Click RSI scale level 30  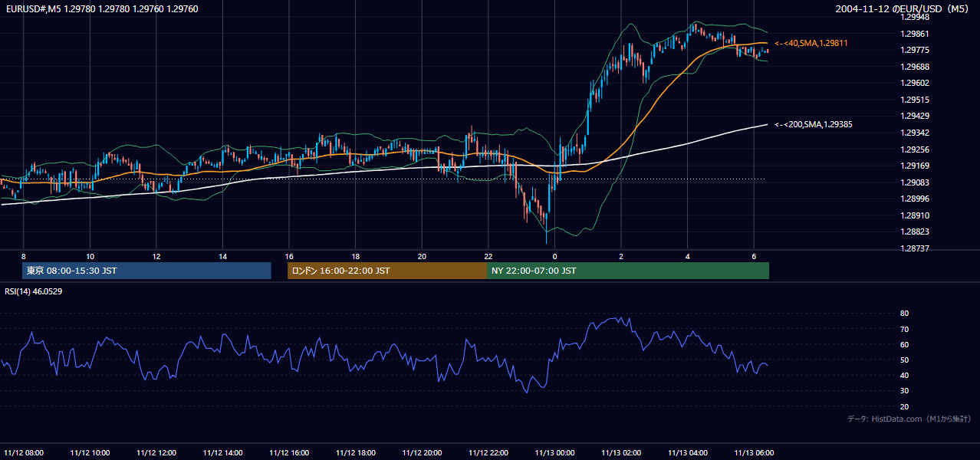point(904,391)
